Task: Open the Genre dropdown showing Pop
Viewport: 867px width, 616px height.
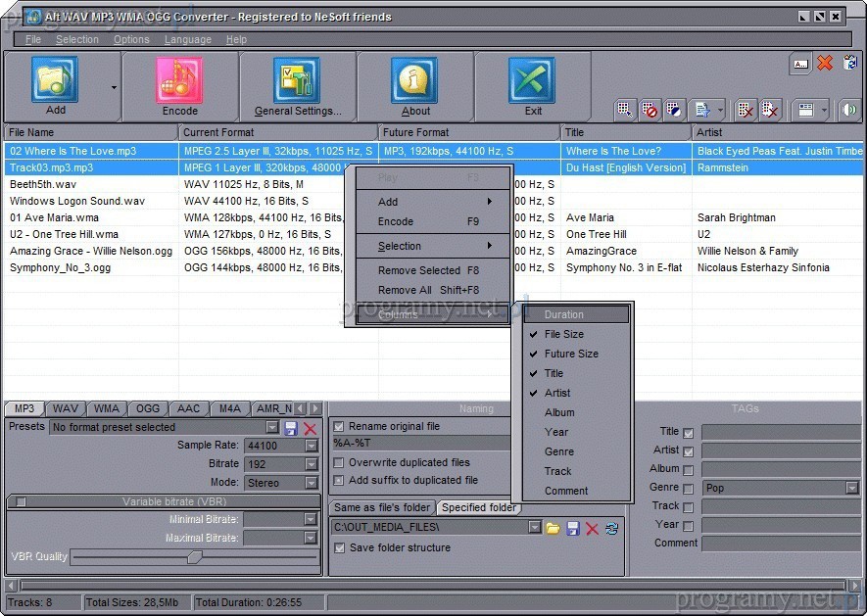Action: pyautogui.click(x=852, y=488)
